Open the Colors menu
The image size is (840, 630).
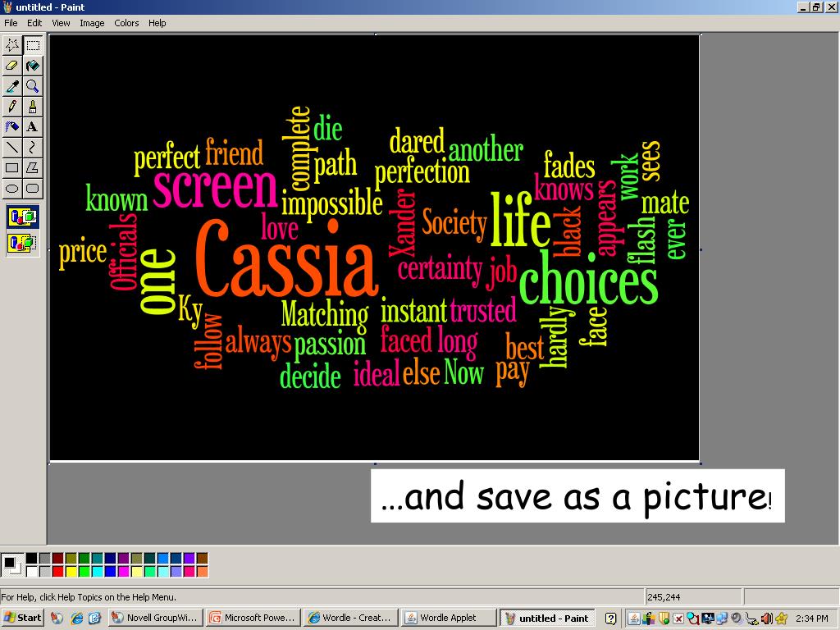126,23
